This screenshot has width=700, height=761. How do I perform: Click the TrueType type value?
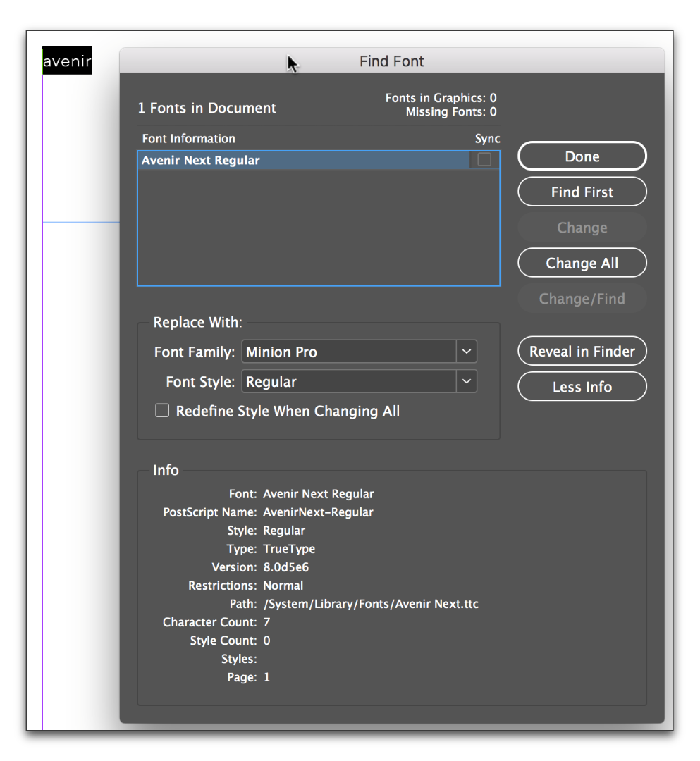coord(289,549)
